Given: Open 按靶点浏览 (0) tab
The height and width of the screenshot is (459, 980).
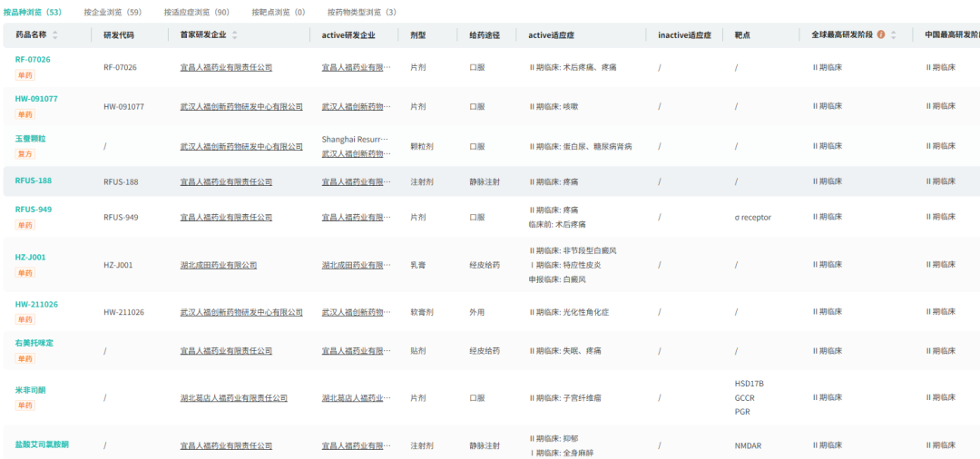Looking at the screenshot, I should tap(279, 12).
